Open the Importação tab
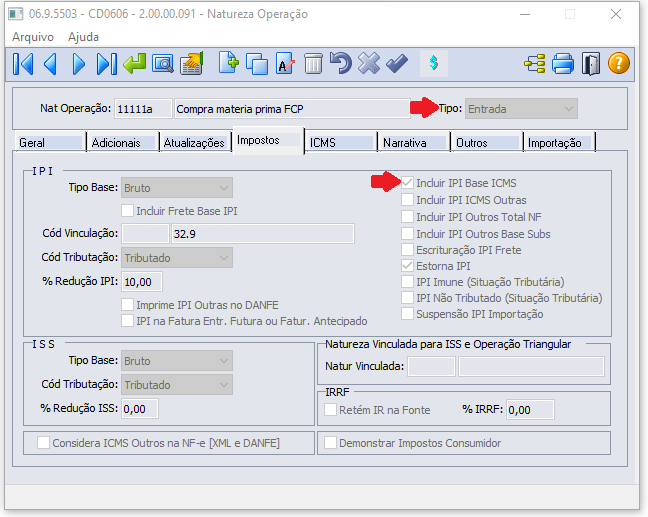This screenshot has width=648, height=517. pyautogui.click(x=560, y=143)
